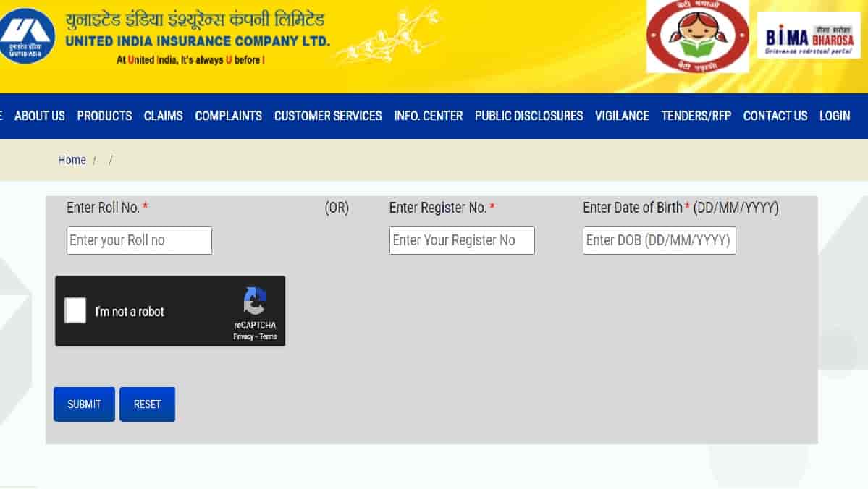The height and width of the screenshot is (489, 868).
Task: Open the Tenders/RFP menu
Action: (x=696, y=116)
